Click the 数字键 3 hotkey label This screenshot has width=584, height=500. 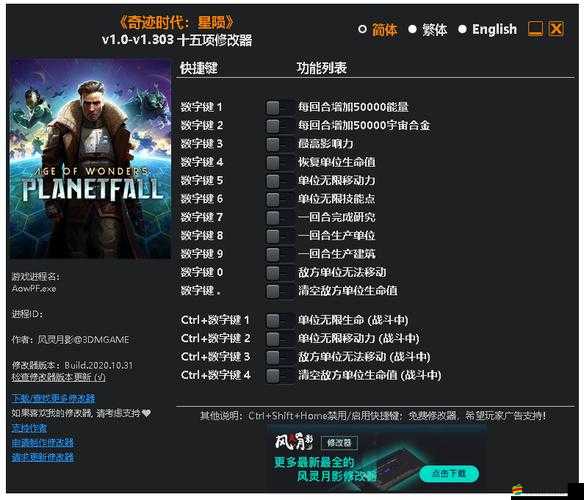pos(201,144)
